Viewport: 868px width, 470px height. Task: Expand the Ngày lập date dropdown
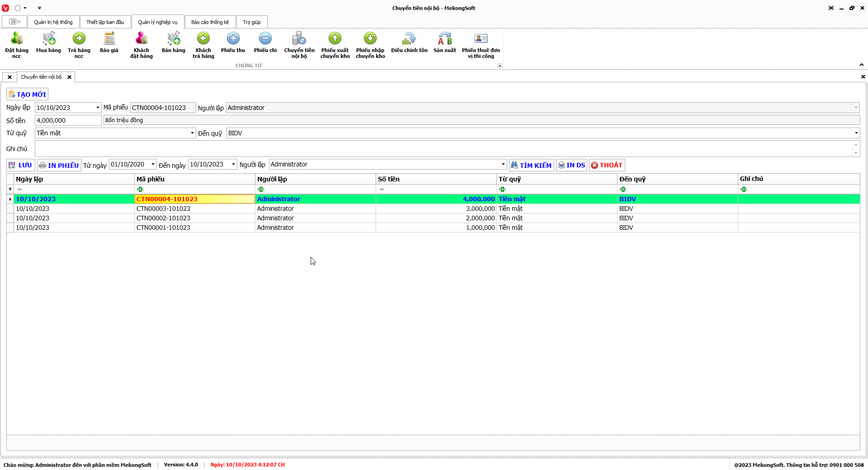point(98,108)
